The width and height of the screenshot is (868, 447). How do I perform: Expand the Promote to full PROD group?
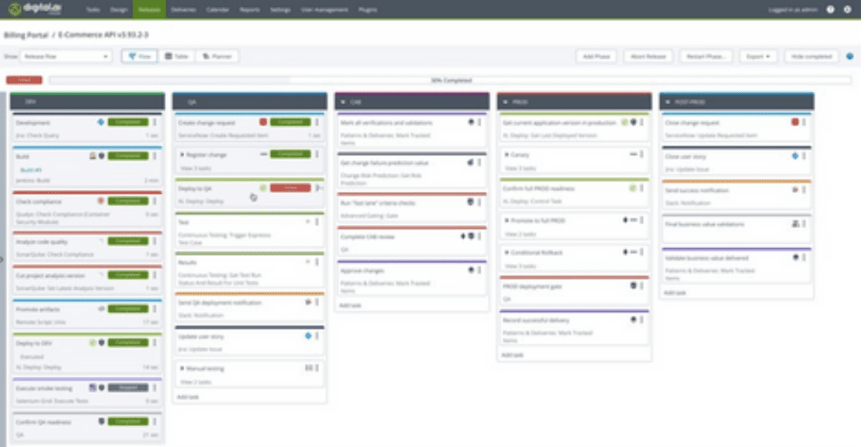[x=507, y=220]
